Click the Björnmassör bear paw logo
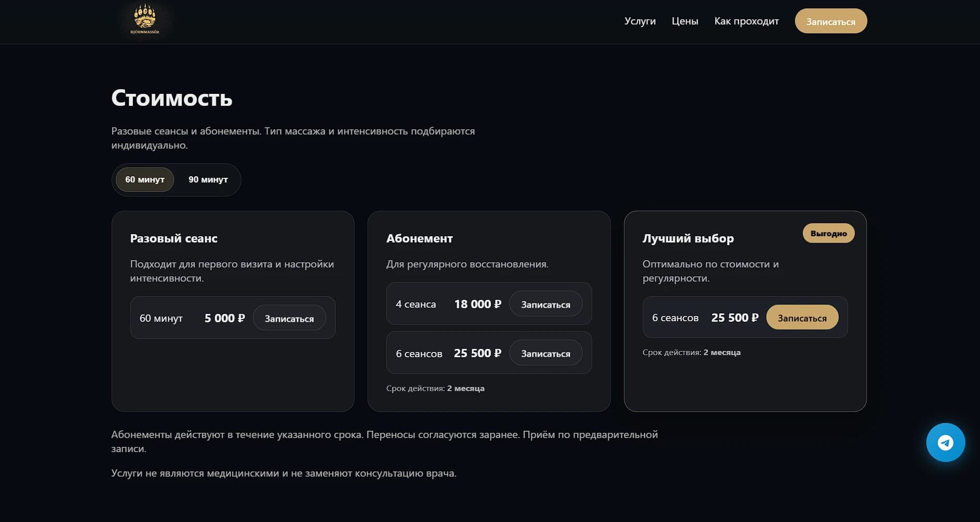The width and height of the screenshot is (980, 522). 145,20
